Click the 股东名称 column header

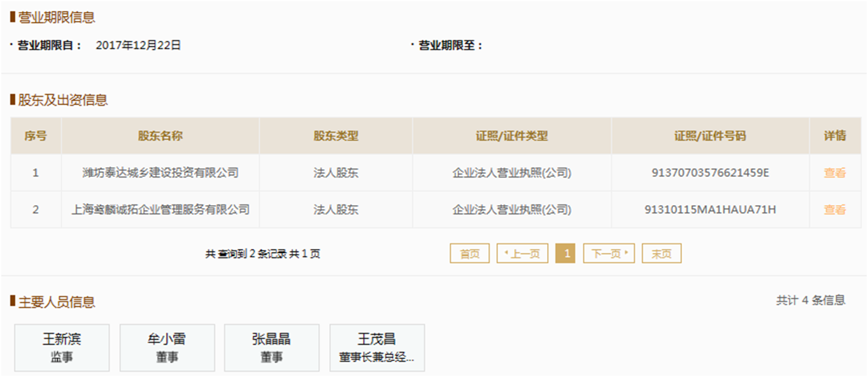point(160,136)
